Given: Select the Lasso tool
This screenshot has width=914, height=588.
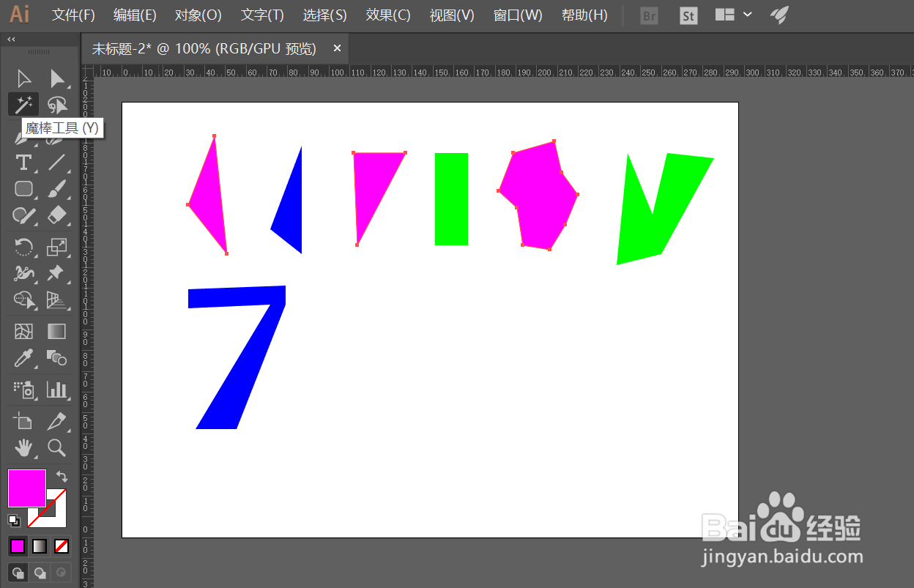Looking at the screenshot, I should 57,104.
